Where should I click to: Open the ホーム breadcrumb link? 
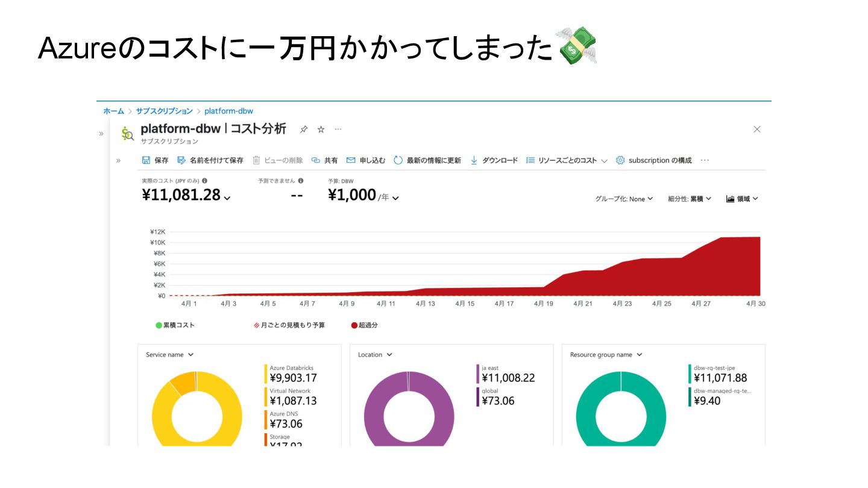pyautogui.click(x=113, y=111)
